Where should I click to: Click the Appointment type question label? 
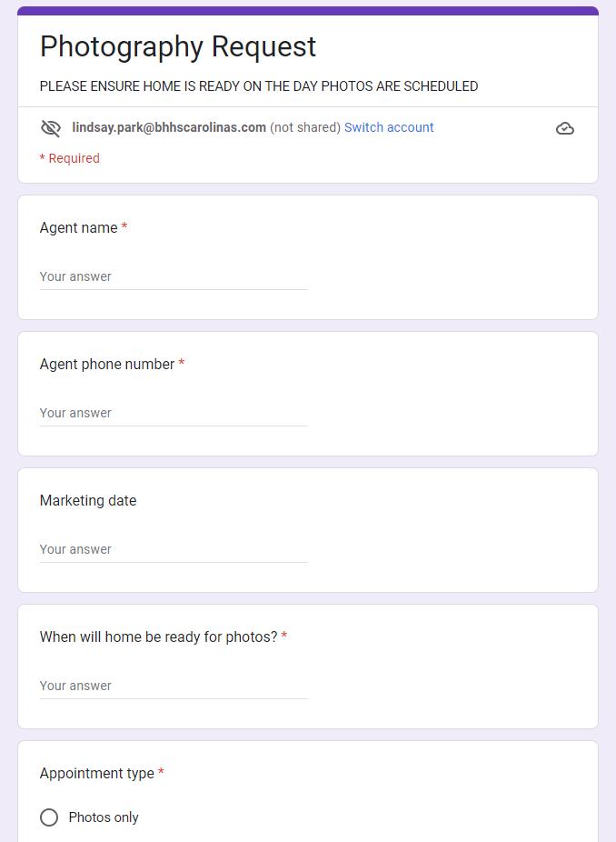pyautogui.click(x=97, y=773)
